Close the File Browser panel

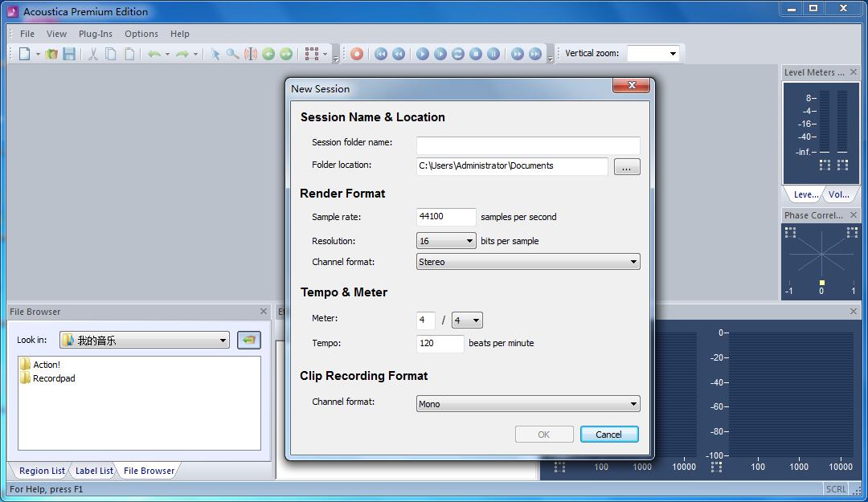pyautogui.click(x=264, y=312)
